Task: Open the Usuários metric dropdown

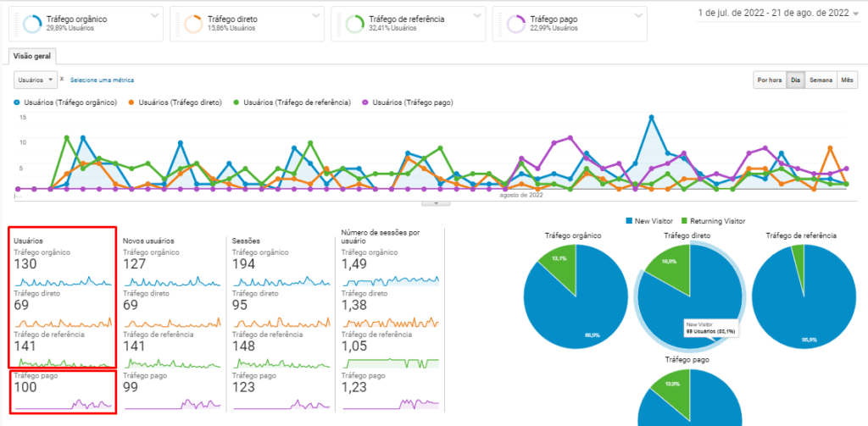Action: [x=36, y=80]
